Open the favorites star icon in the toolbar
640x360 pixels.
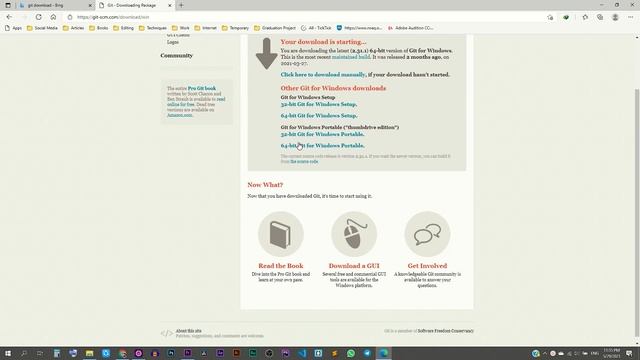(585, 17)
